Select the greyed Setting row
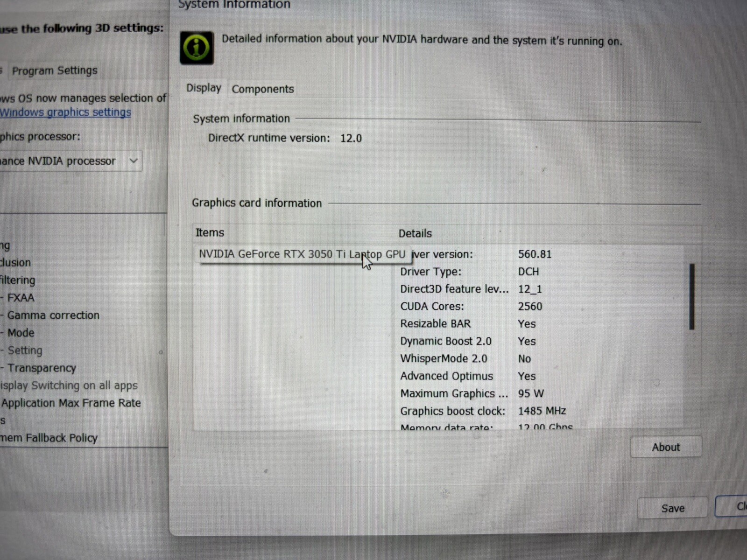This screenshot has height=560, width=747. [24, 350]
